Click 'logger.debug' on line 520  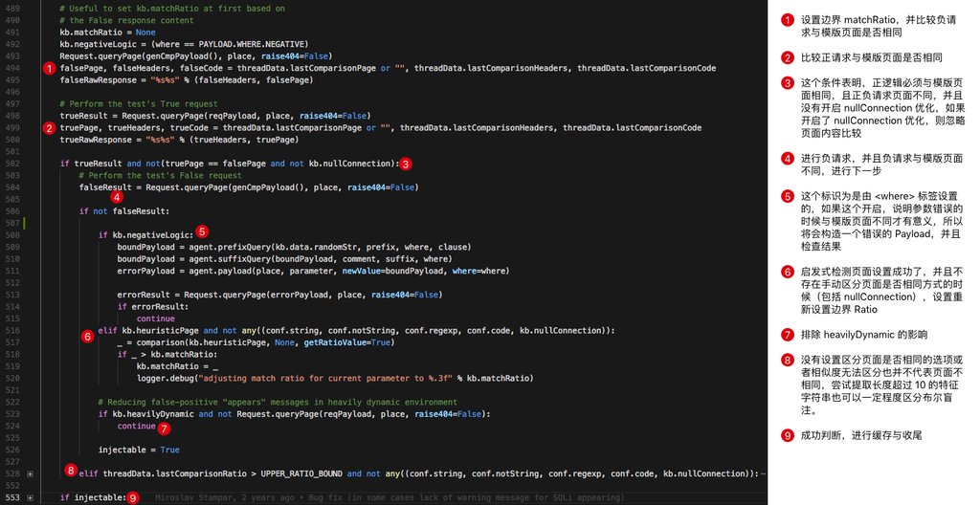(165, 378)
